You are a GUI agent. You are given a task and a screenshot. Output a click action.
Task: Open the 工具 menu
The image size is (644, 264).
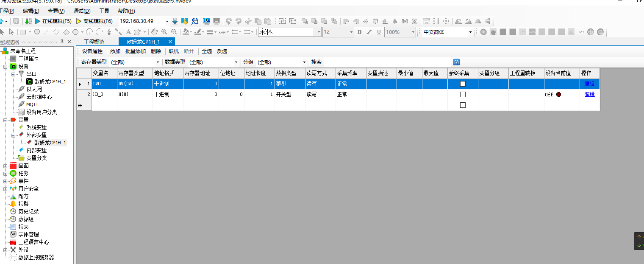tap(104, 11)
